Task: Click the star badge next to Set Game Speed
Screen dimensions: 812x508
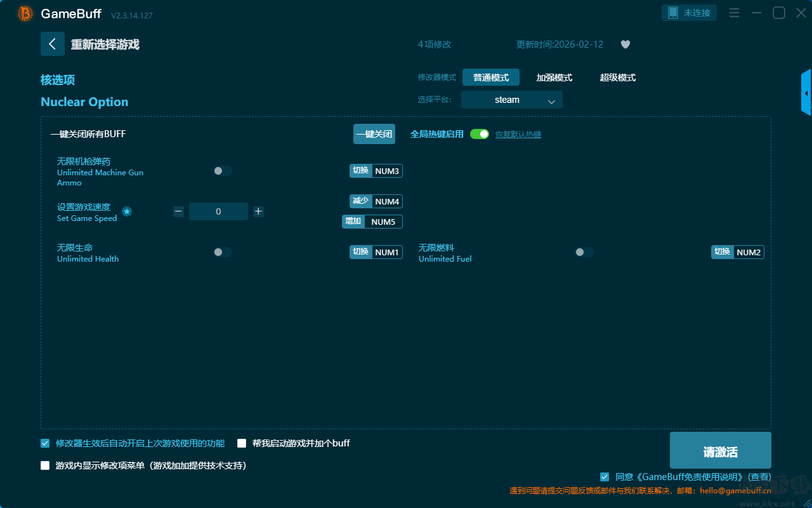Action: [127, 211]
